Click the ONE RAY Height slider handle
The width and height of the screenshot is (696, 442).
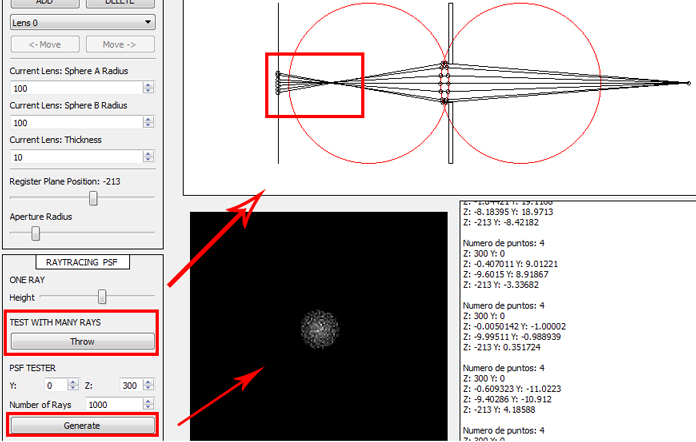point(102,296)
